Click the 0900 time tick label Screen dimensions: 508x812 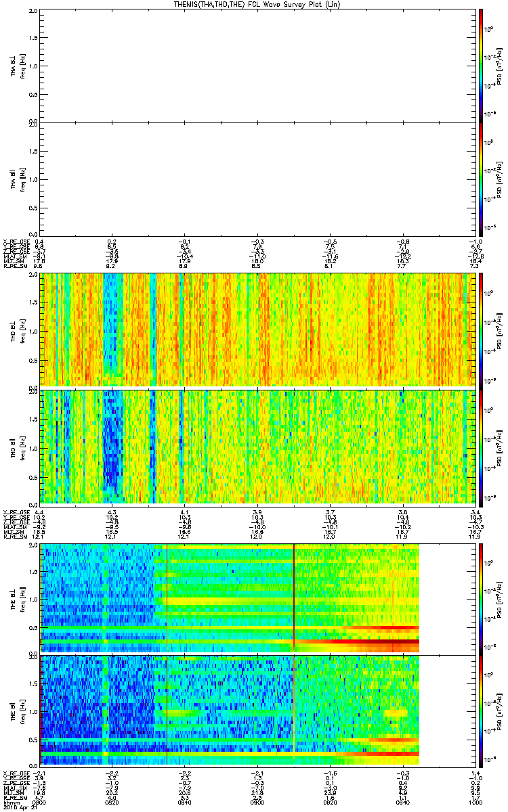[257, 802]
